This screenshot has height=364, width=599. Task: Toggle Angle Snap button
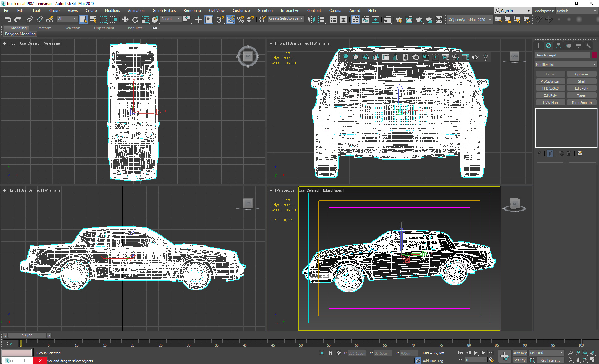[x=231, y=20]
